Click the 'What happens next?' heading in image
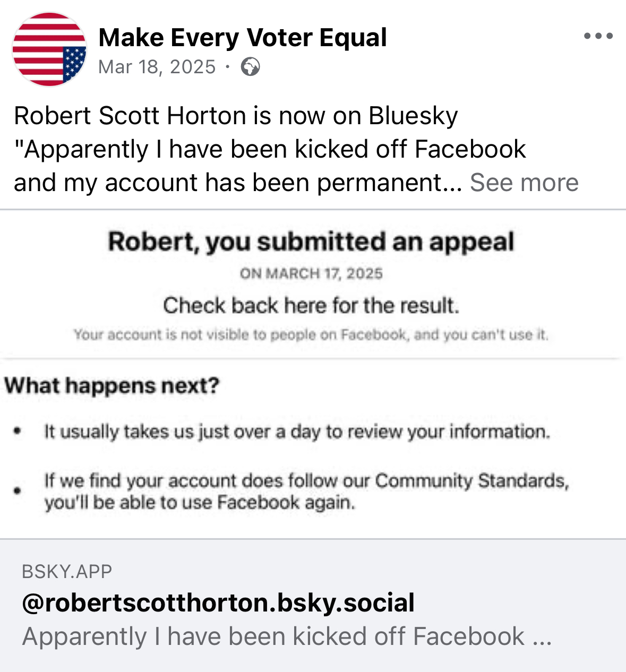 (x=112, y=385)
